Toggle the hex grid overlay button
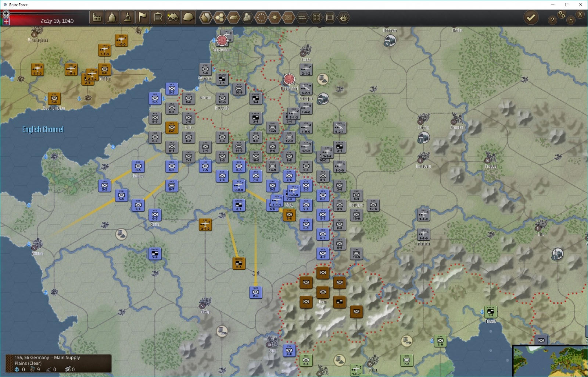 [x=220, y=17]
